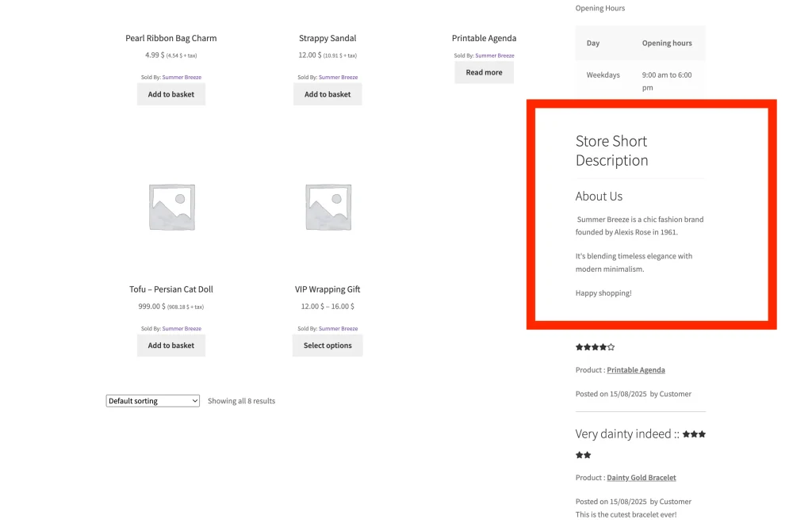Click the four-star rating above the Printable Agenda review
This screenshot has height=527, width=812.
[x=595, y=347]
